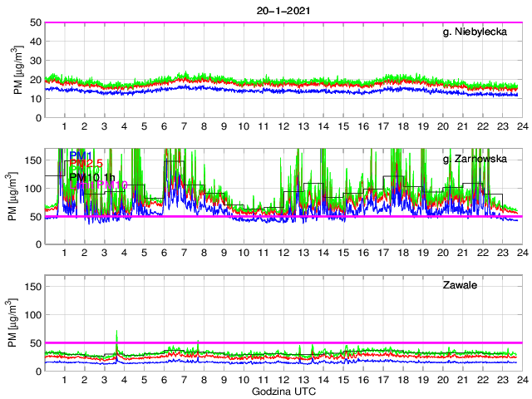The image size is (532, 399).
Task: Click the magenta limit line in the Zawale plot
Action: pos(332,342)
